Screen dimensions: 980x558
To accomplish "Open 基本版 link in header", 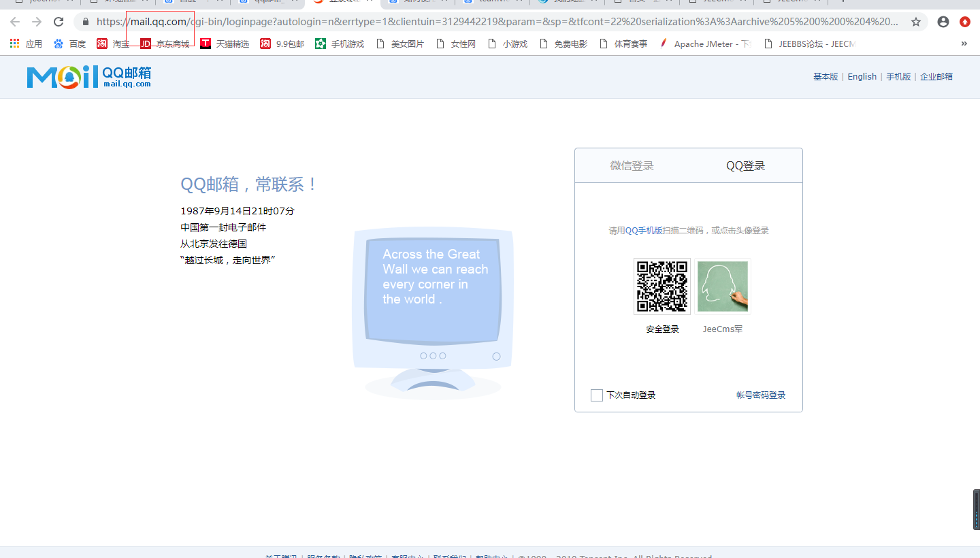I will coord(826,77).
